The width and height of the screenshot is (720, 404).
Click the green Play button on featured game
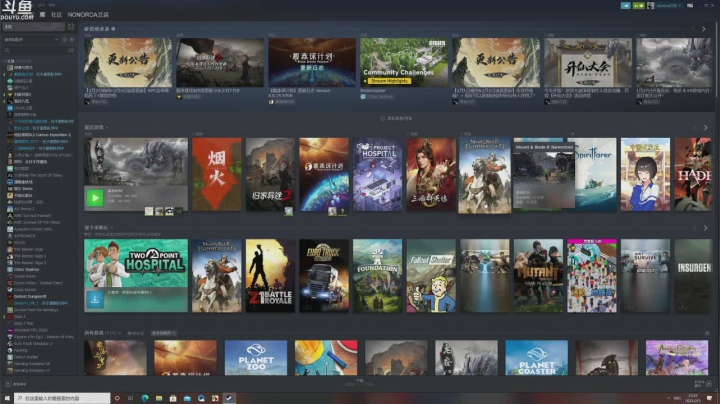point(95,198)
